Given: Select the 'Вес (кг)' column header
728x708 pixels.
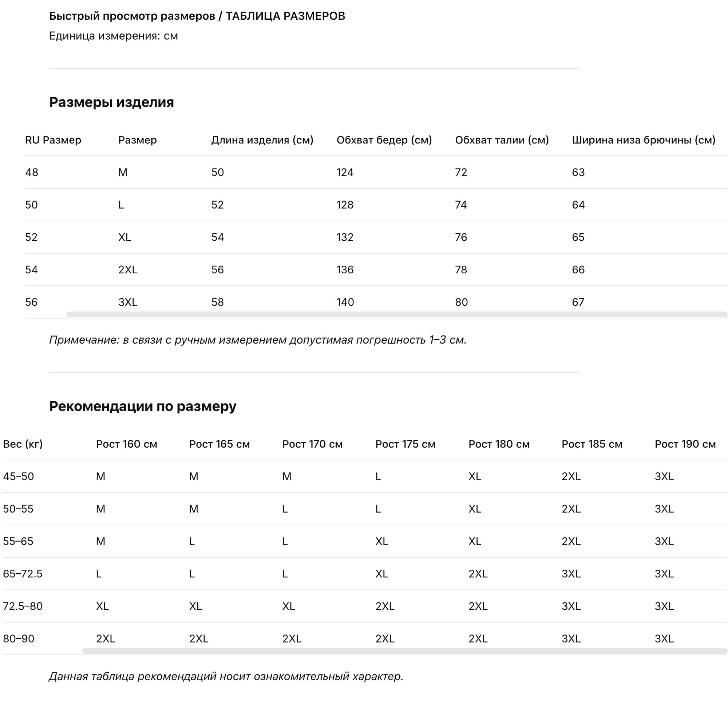Looking at the screenshot, I should click(23, 444).
